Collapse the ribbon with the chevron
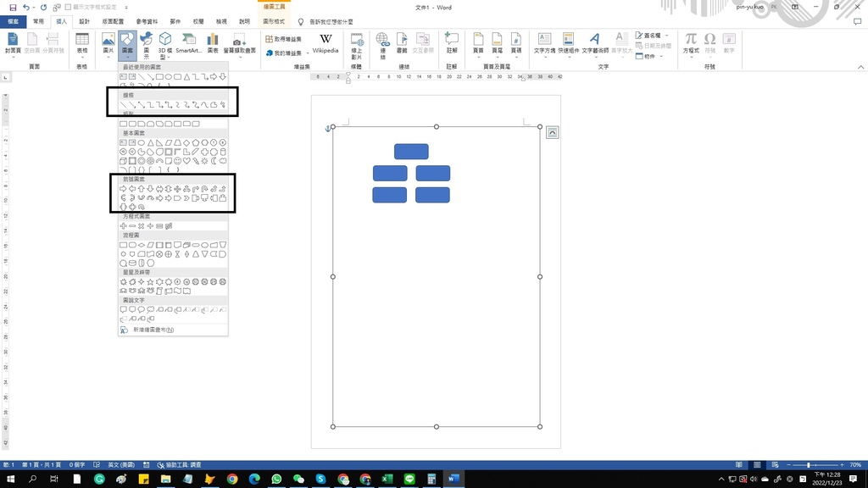The width and height of the screenshot is (868, 488). click(860, 67)
